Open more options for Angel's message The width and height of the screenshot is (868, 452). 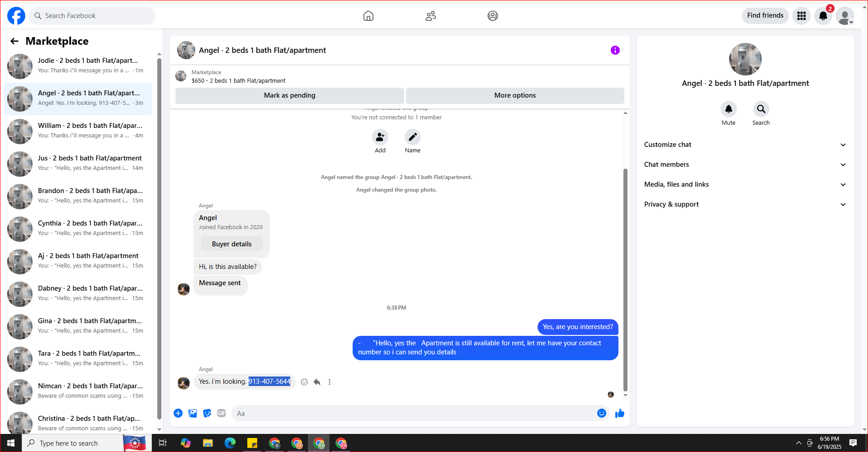coord(330,382)
